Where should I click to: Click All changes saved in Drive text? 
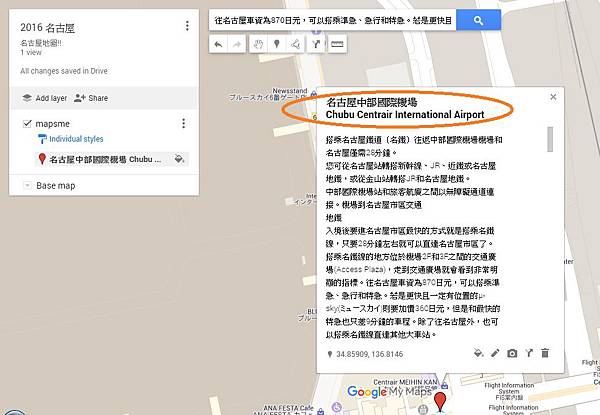coord(64,71)
